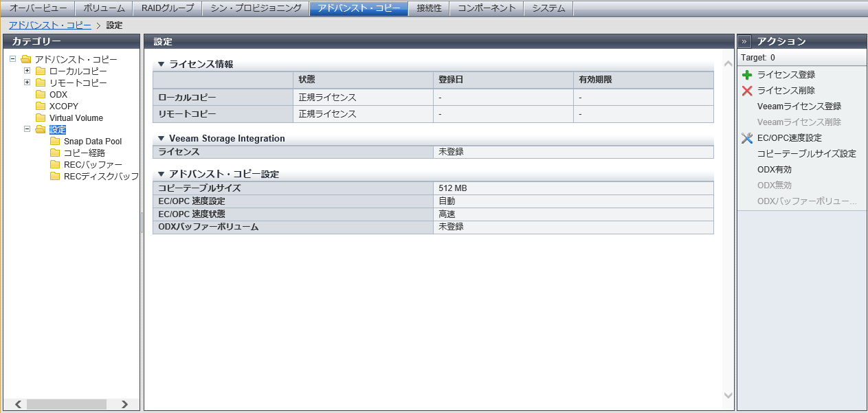
Task: Click the green plus ライセンス登録 icon
Action: [747, 75]
